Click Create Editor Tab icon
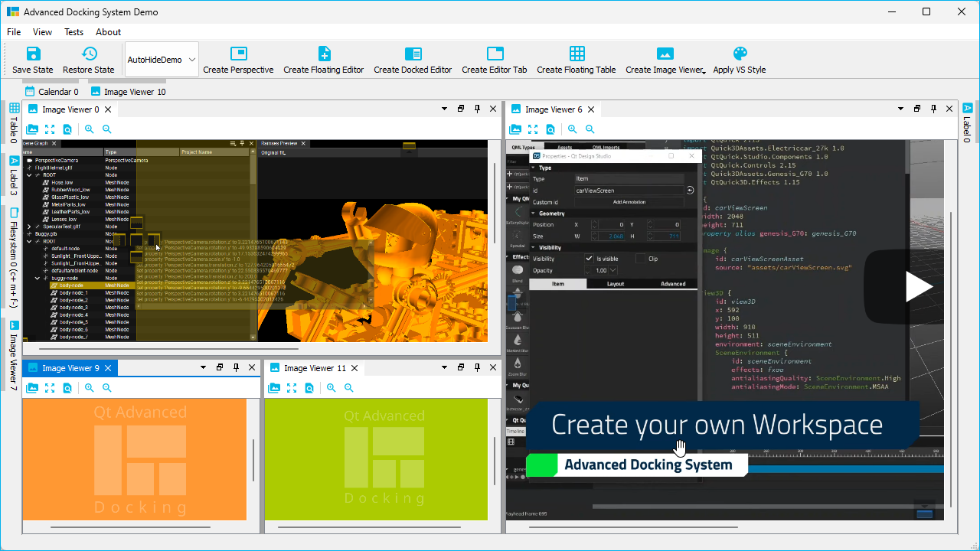Screen dimensions: 980x551 [495, 54]
